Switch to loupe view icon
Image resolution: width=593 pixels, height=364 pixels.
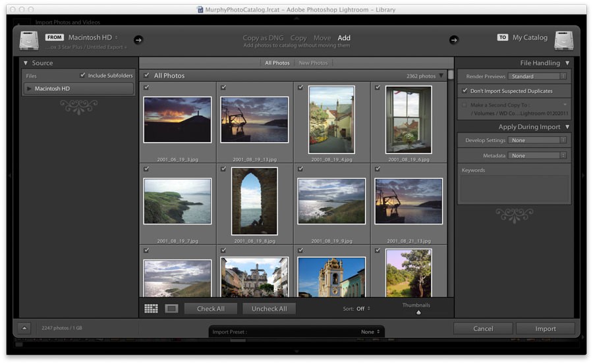[x=171, y=309]
